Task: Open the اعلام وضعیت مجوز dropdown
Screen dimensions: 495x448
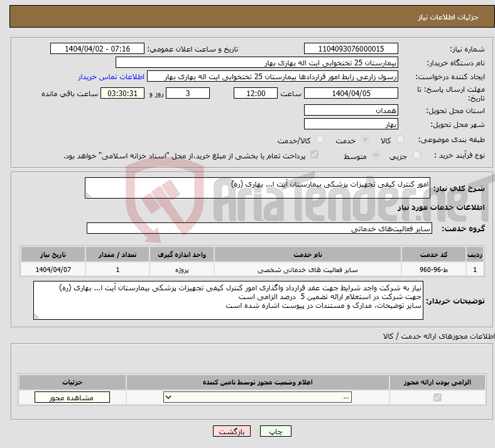Action: [258, 398]
